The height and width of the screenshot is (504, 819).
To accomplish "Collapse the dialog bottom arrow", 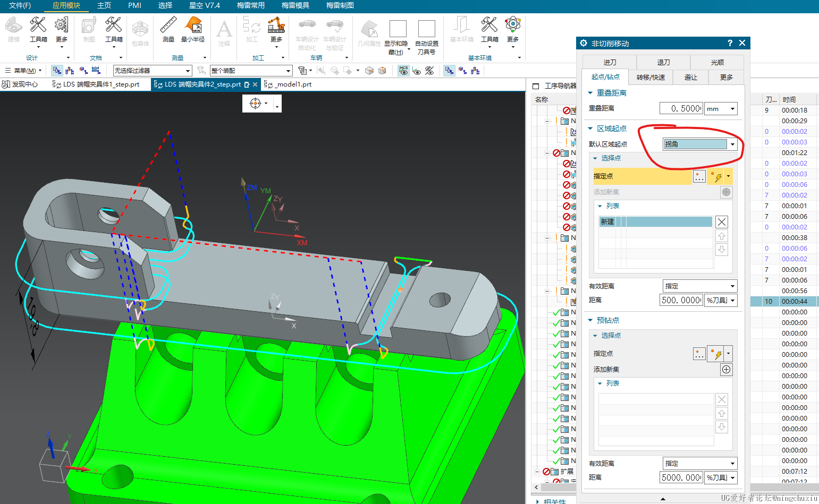I will tap(663, 499).
